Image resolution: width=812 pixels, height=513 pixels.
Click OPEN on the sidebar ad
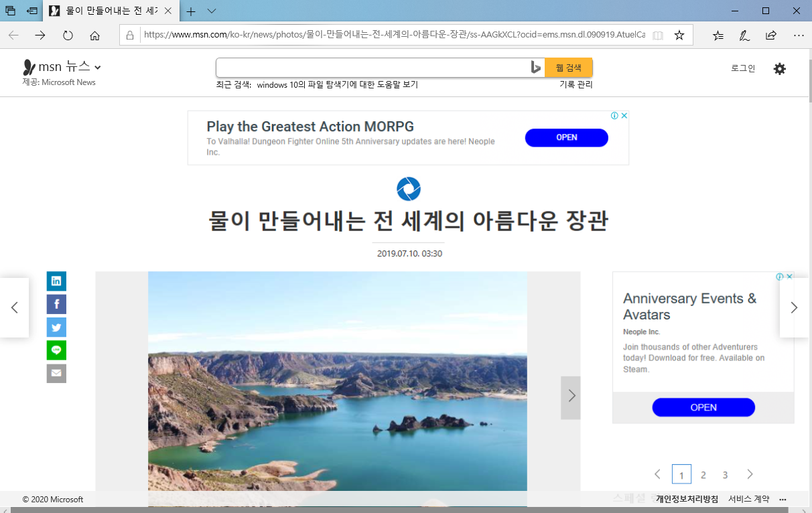coord(703,407)
